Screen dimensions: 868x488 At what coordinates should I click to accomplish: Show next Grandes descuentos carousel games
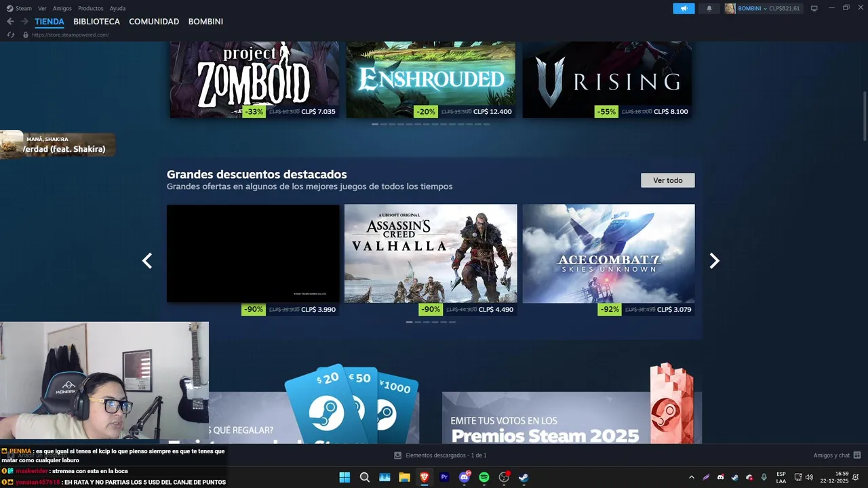click(714, 261)
